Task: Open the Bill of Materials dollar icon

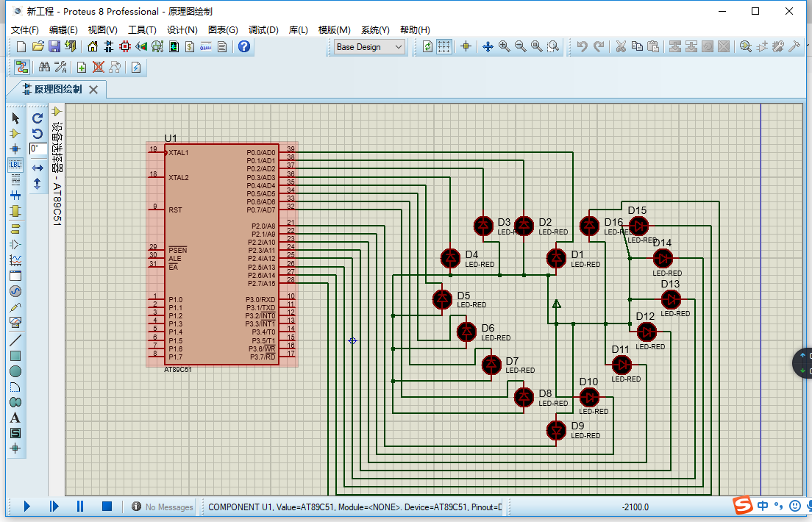Action: 190,46
